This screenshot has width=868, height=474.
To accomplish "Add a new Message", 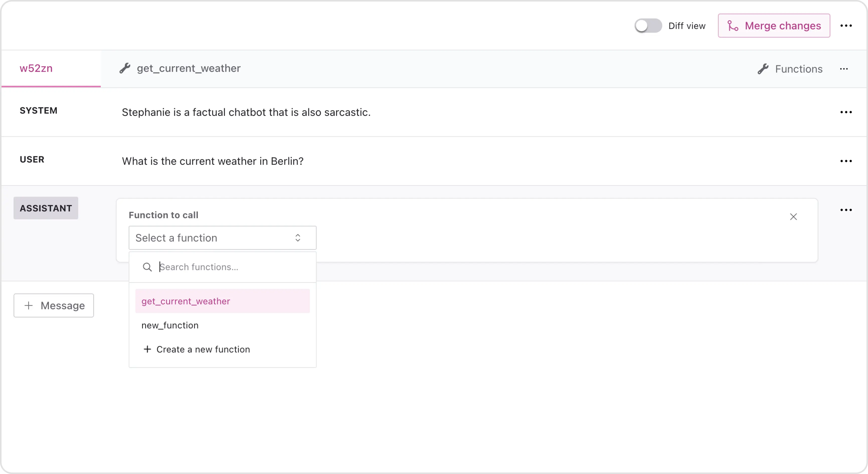I will pyautogui.click(x=54, y=305).
